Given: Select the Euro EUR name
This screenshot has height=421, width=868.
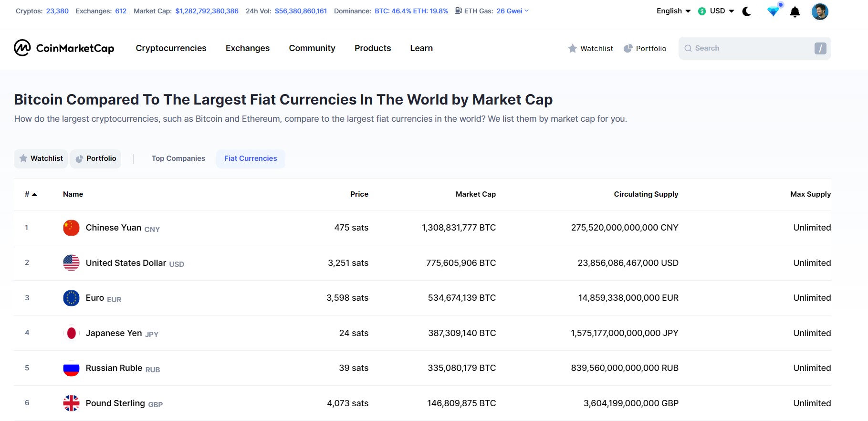Looking at the screenshot, I should (x=104, y=298).
